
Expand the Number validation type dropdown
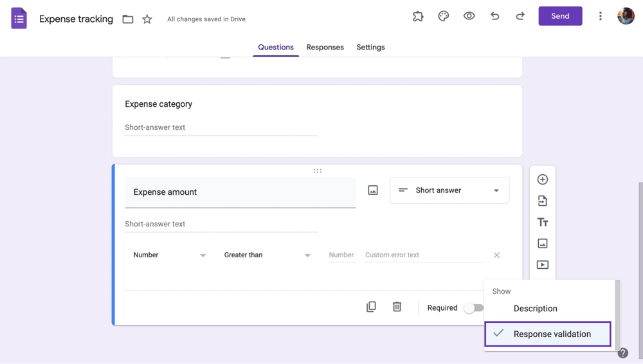tap(169, 255)
